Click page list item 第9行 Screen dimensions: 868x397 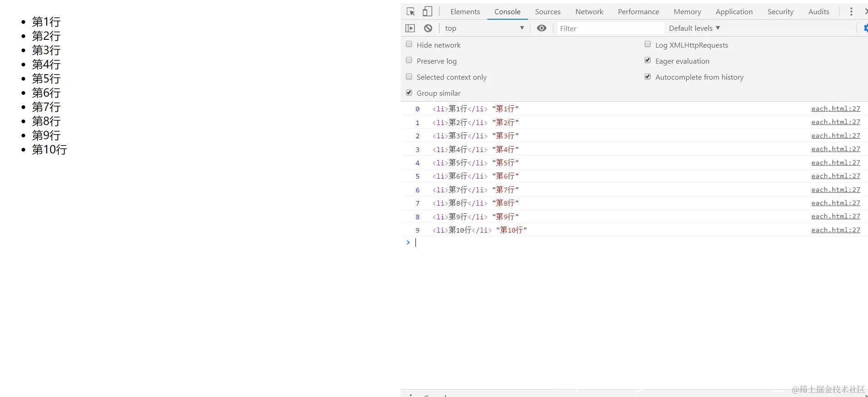click(46, 136)
